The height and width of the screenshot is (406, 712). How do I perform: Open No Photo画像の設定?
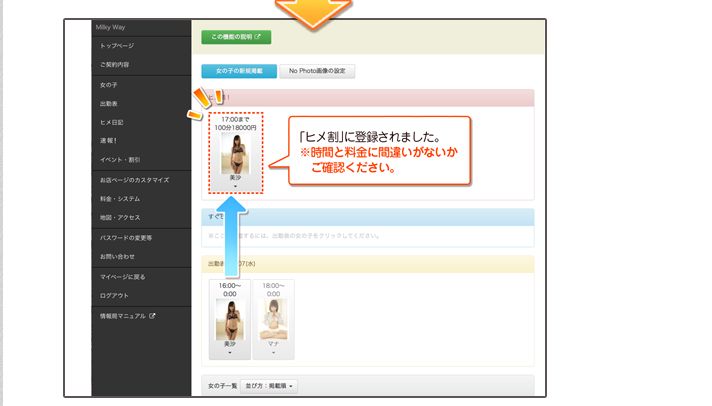pos(317,71)
